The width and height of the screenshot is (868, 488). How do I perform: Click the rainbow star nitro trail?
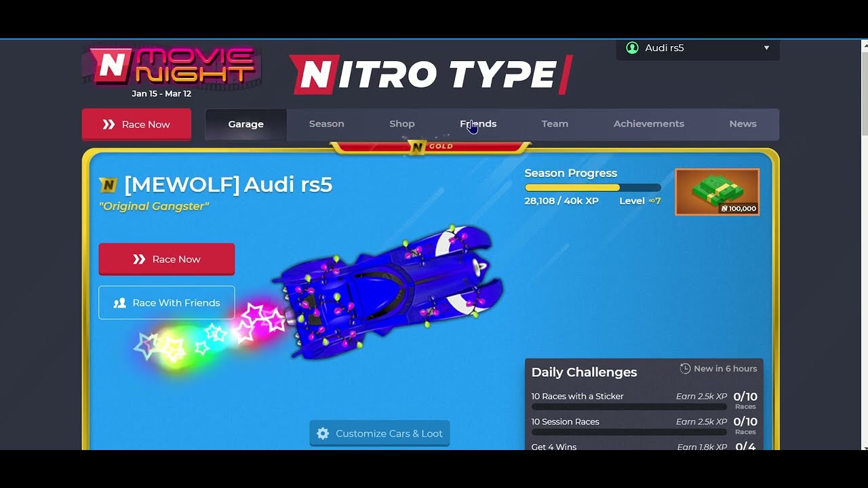pos(210,335)
